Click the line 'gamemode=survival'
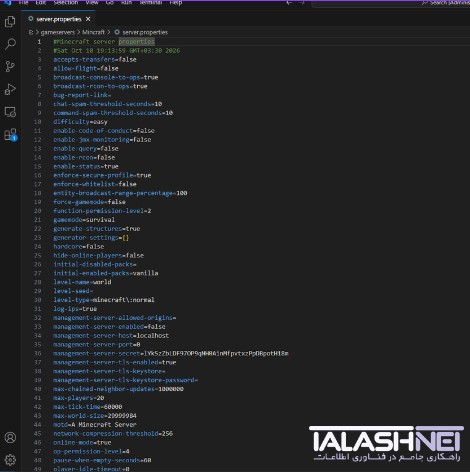The image size is (470, 472). coord(84,220)
